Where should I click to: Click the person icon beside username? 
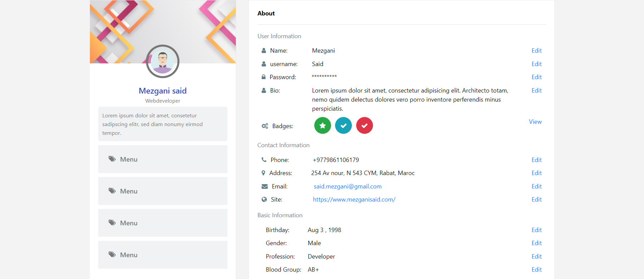[x=264, y=64]
